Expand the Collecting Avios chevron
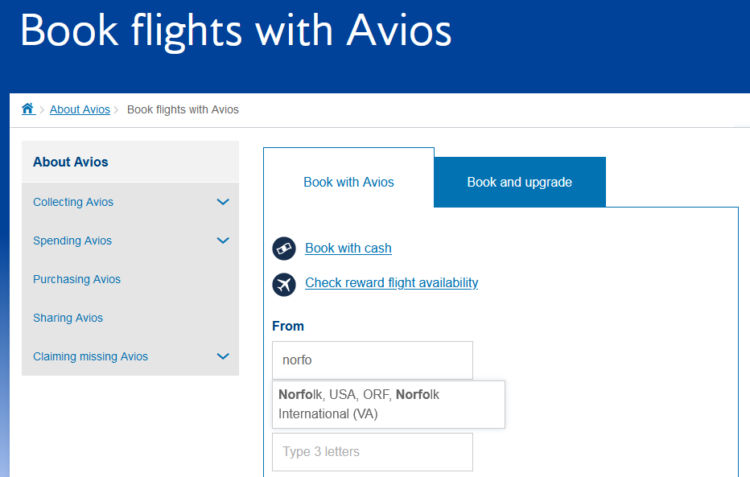 click(x=223, y=202)
